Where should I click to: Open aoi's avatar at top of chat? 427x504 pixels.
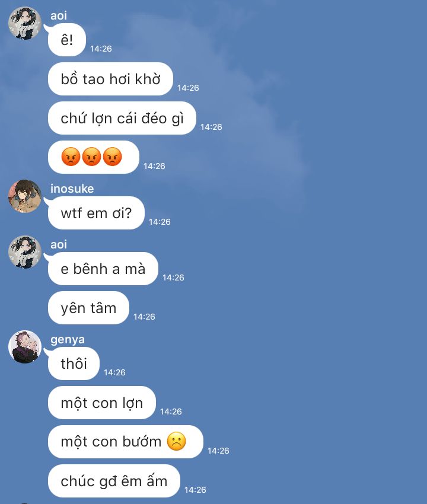[25, 23]
